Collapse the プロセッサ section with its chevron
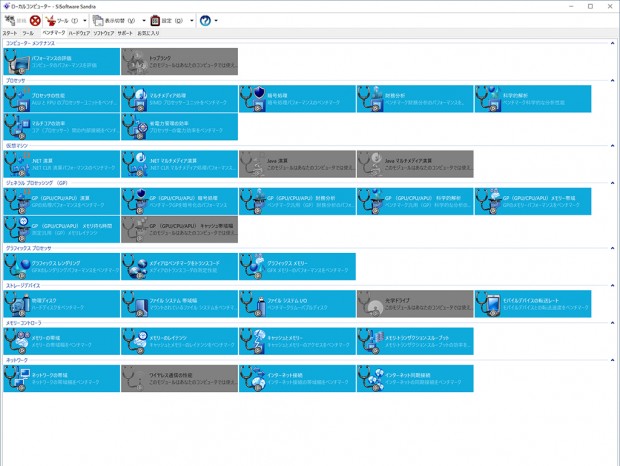This screenshot has height=466, width=620. (612, 81)
